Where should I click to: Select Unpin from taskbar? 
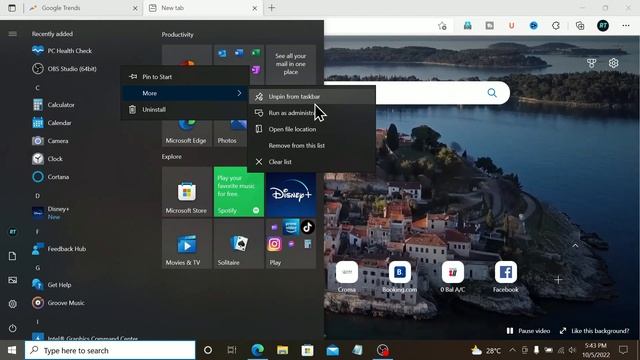coord(312,97)
